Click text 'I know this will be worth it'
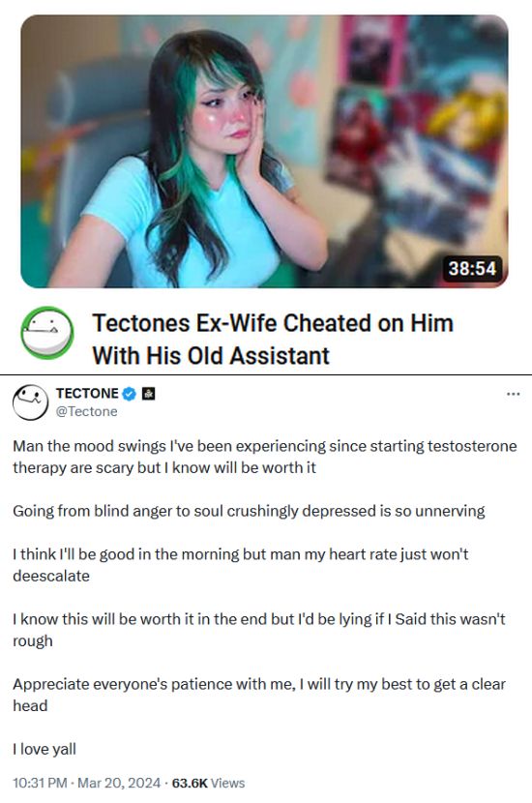 [x=103, y=619]
